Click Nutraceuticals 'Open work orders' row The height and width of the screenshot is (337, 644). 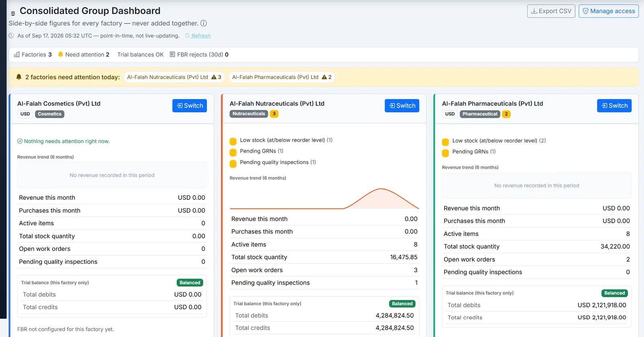324,270
